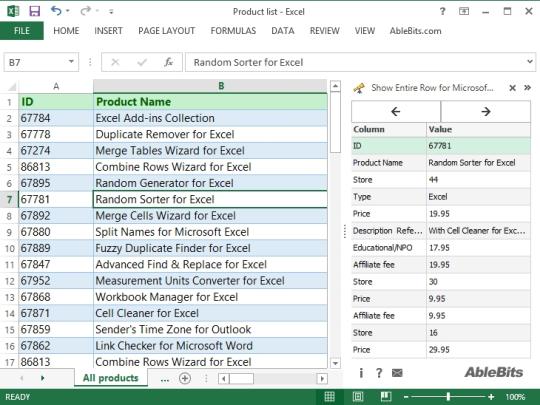Select all cells with corner triangle
Image resolution: width=540 pixels, height=405 pixels.
tap(11, 86)
